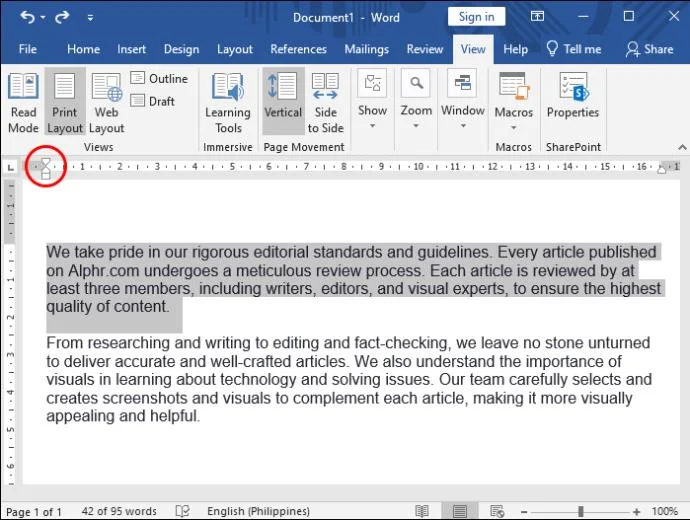Switch to Draft view
The width and height of the screenshot is (690, 520).
point(153,101)
